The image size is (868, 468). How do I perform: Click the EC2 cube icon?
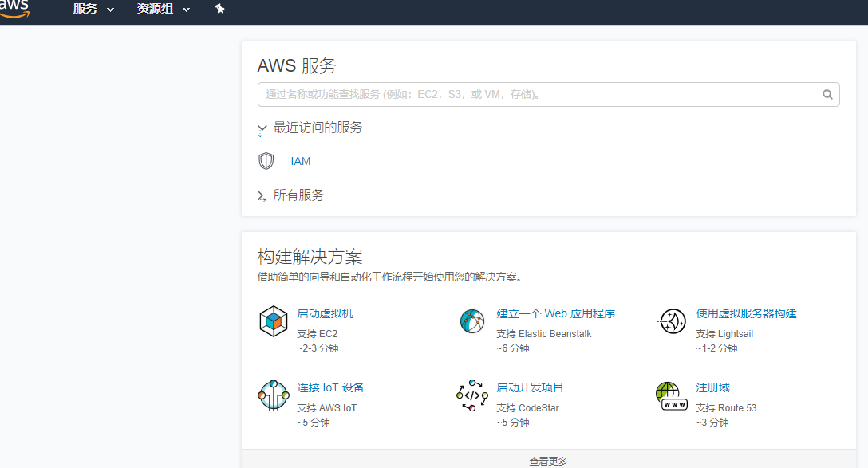(274, 321)
